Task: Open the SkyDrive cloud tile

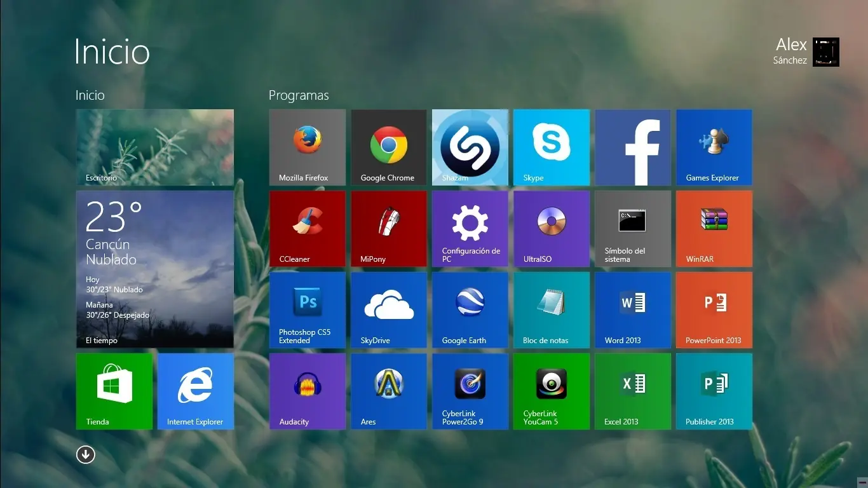Action: 389,310
